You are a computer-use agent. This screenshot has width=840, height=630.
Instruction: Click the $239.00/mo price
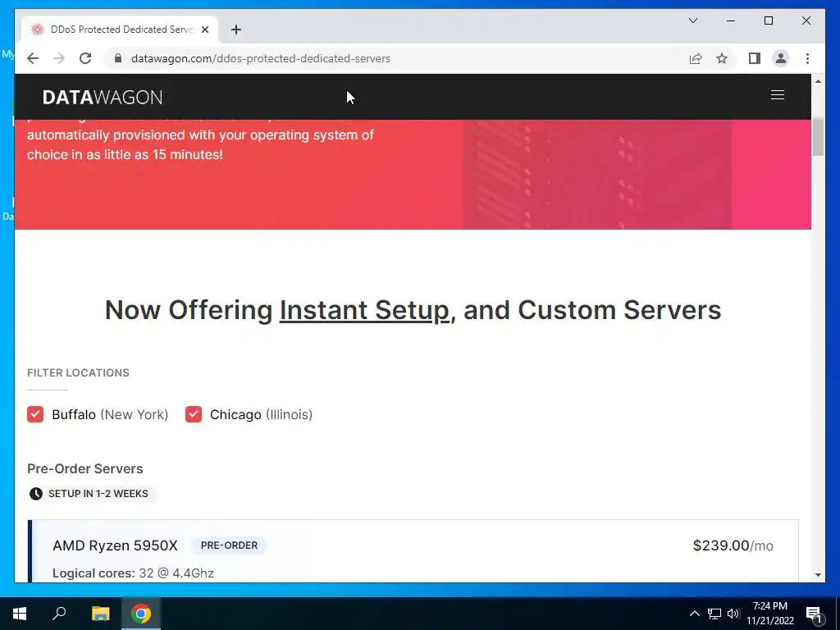click(733, 546)
